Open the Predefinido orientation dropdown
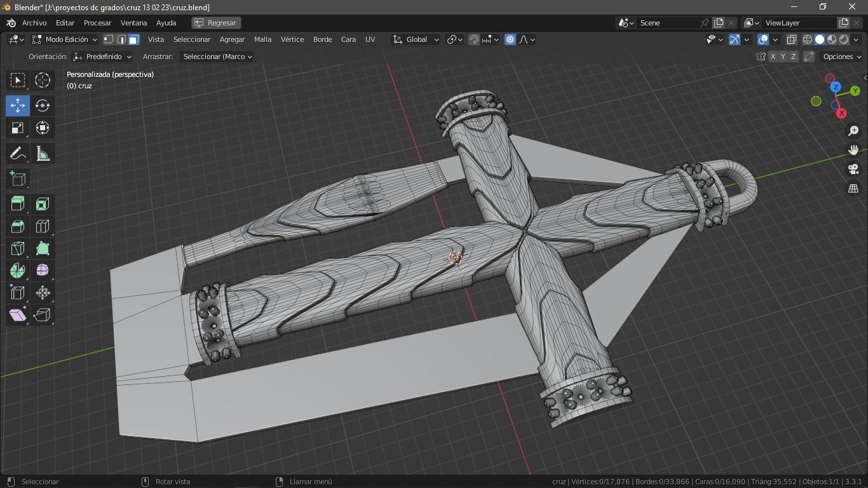Viewport: 868px width, 488px height. point(102,56)
